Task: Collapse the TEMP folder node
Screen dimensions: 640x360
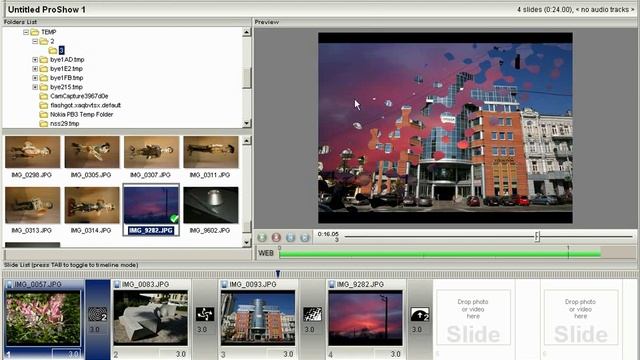Action: point(26,32)
